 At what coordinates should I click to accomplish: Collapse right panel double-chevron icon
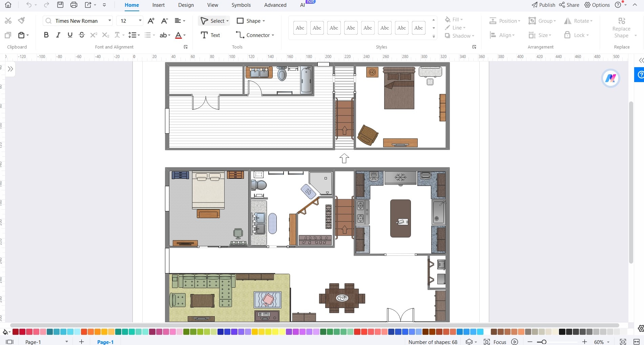click(x=641, y=60)
